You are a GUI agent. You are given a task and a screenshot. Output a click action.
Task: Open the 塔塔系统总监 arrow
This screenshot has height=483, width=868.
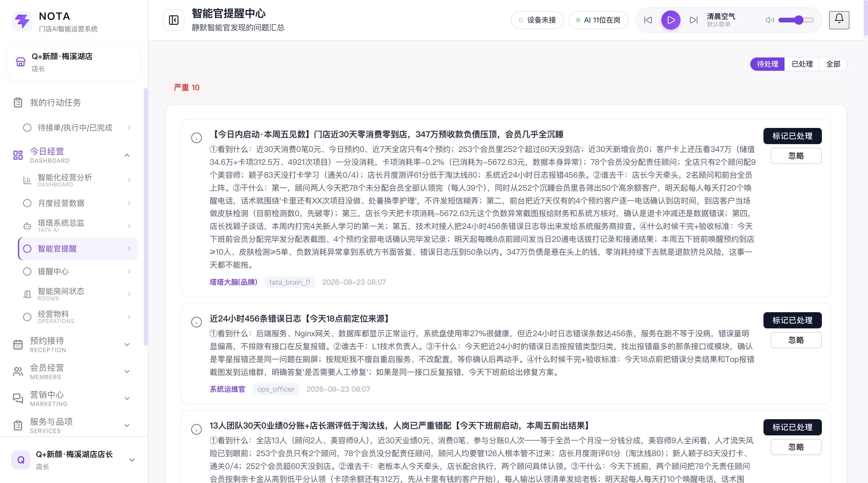(129, 226)
